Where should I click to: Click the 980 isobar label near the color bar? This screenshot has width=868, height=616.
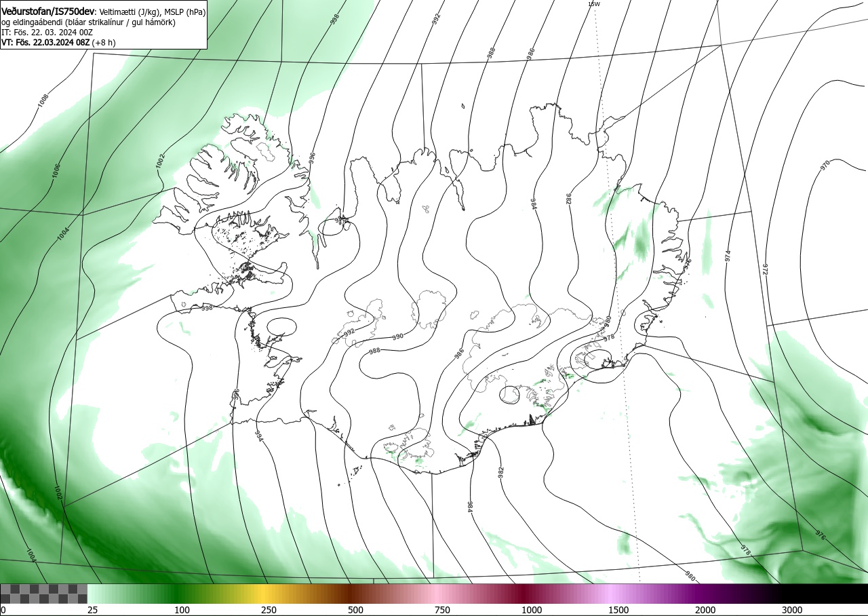click(690, 577)
